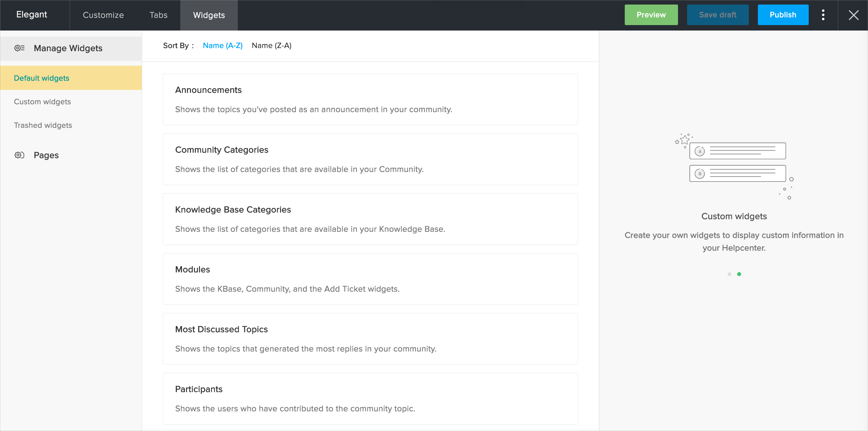Publish the theme changes
Viewport: 868px width, 431px height.
[782, 15]
